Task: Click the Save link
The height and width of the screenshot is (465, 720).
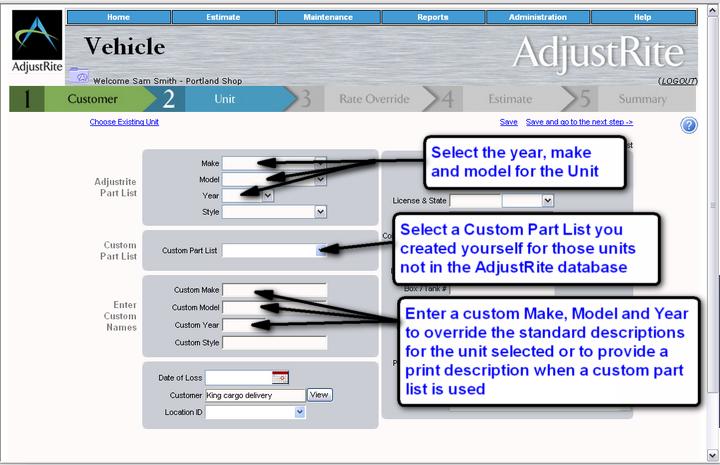Action: [508, 122]
